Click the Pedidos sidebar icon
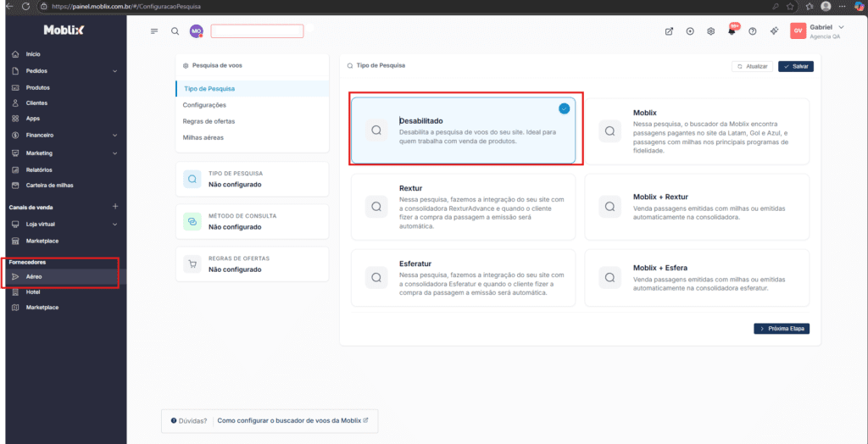868x444 pixels. point(15,71)
